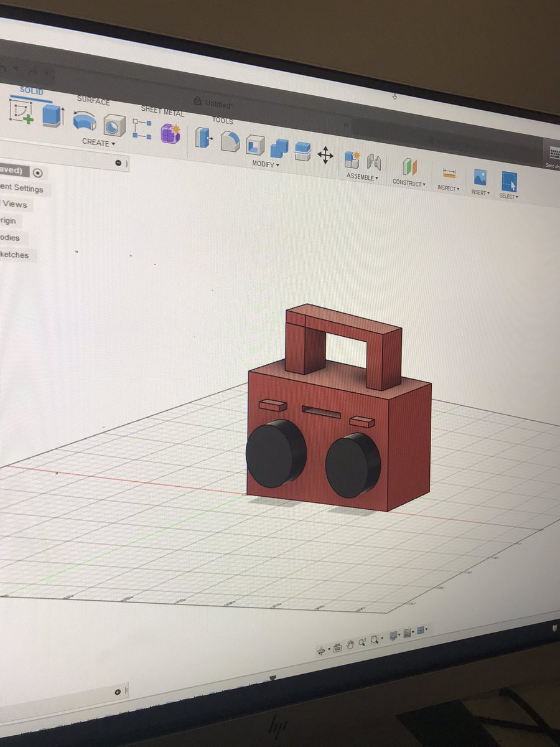Screen dimensions: 560x747
Task: Open the ASSEMBLE dropdown menu
Action: point(362,177)
